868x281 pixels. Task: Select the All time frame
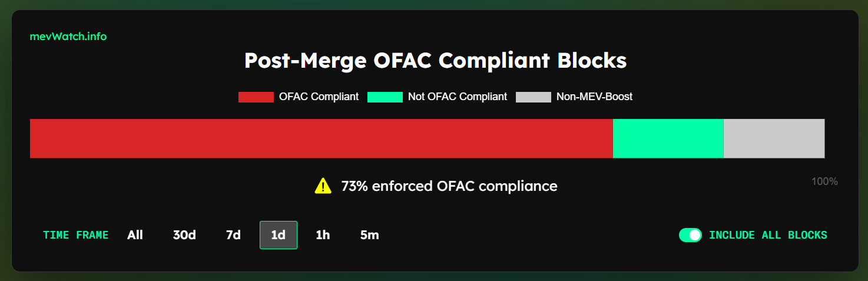point(135,235)
